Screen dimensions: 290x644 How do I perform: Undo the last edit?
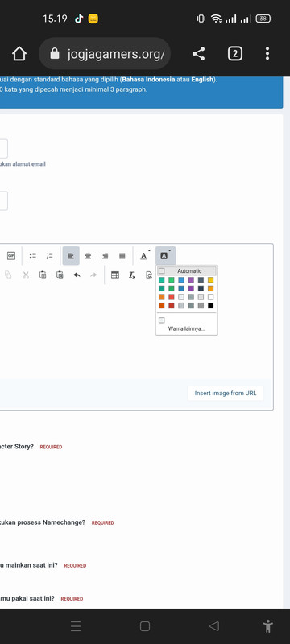pyautogui.click(x=77, y=275)
